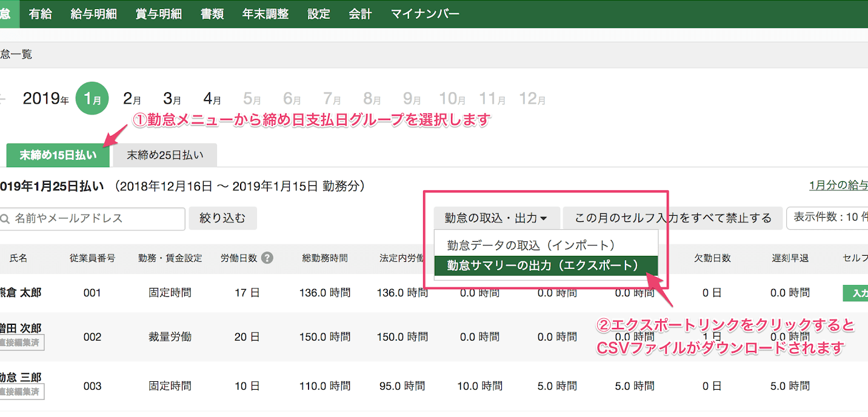Click total hours 110.0 時間
Screen dimensions: 868x417
coord(325,386)
